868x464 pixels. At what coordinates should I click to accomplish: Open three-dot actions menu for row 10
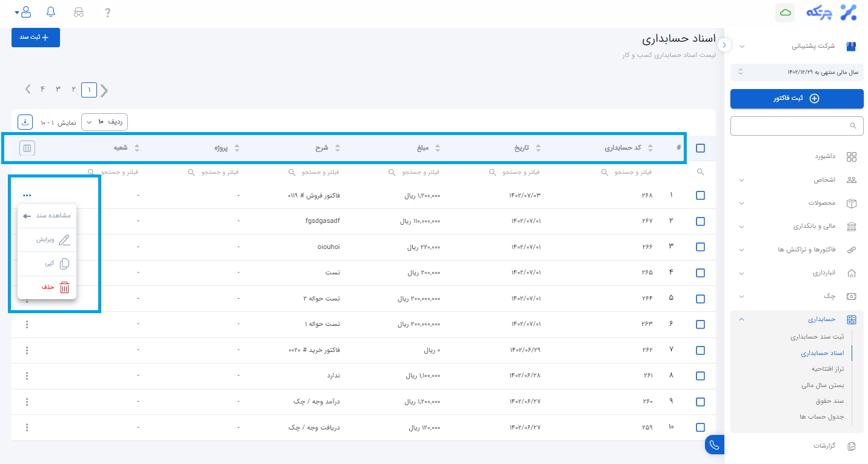click(x=27, y=427)
